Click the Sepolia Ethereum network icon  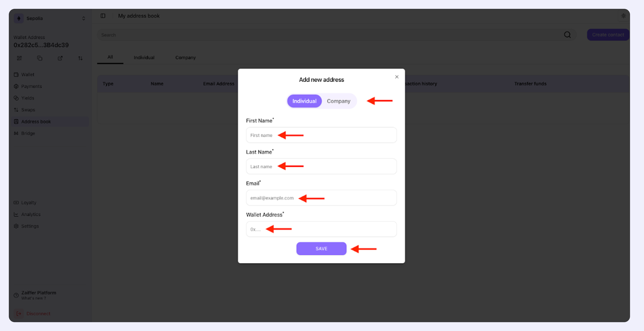tap(19, 18)
